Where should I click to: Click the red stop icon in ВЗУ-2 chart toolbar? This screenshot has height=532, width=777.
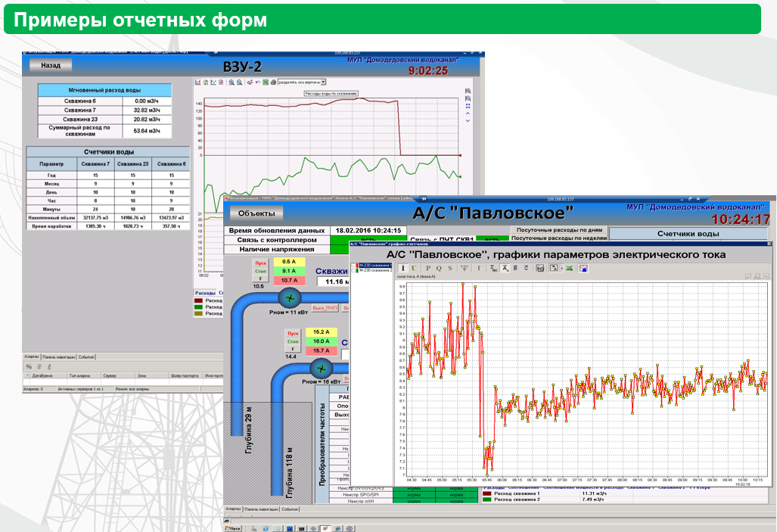point(221,82)
